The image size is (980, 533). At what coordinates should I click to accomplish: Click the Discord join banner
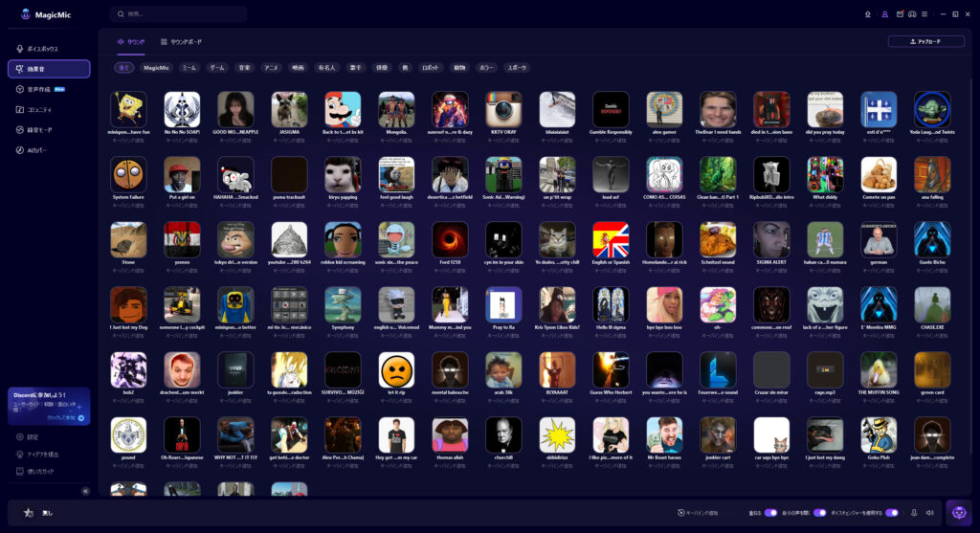coord(48,405)
